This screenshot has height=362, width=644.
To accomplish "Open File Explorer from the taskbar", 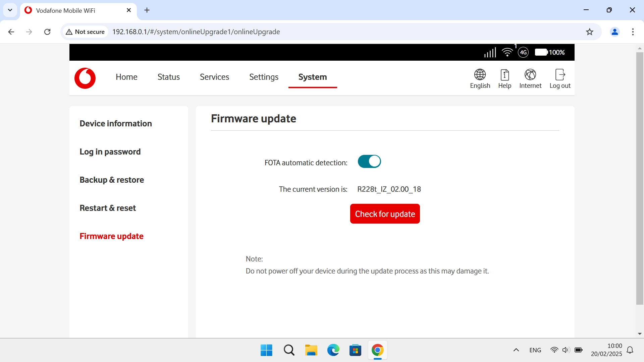I will 311,350.
